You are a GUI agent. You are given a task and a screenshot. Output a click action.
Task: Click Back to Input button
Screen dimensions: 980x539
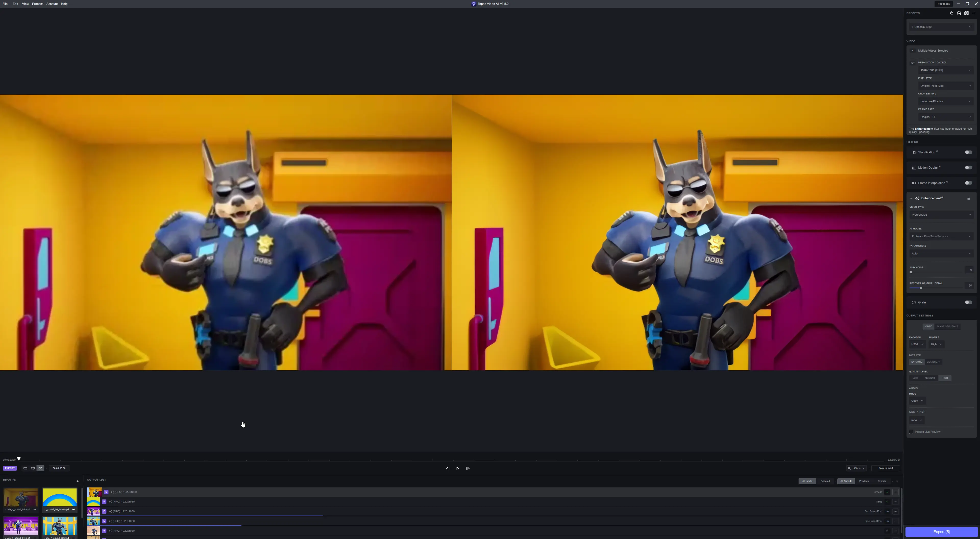coord(885,468)
